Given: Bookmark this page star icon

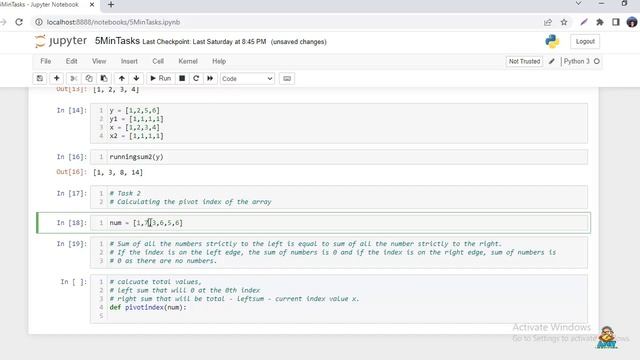Looking at the screenshot, I should coord(564,22).
